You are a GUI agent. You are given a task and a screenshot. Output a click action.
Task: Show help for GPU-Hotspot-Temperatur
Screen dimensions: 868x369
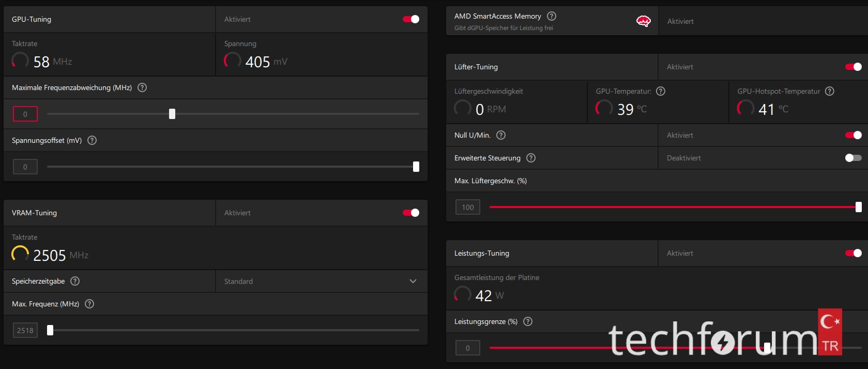(830, 91)
